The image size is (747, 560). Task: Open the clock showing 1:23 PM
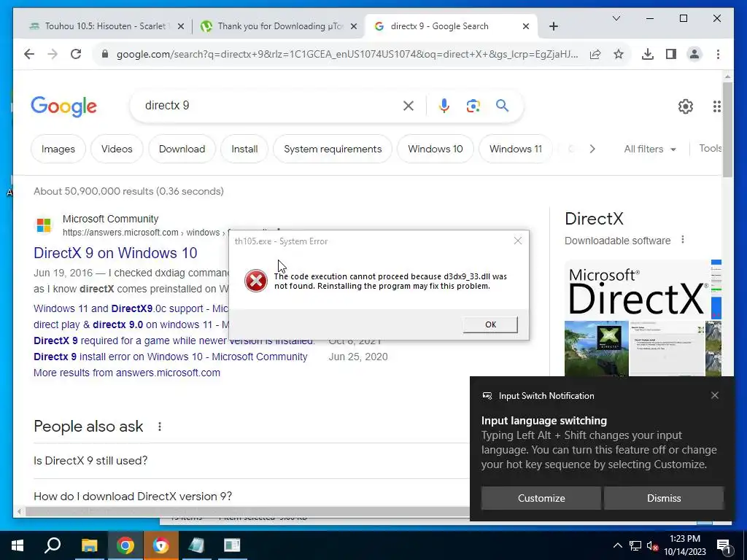pos(684,545)
